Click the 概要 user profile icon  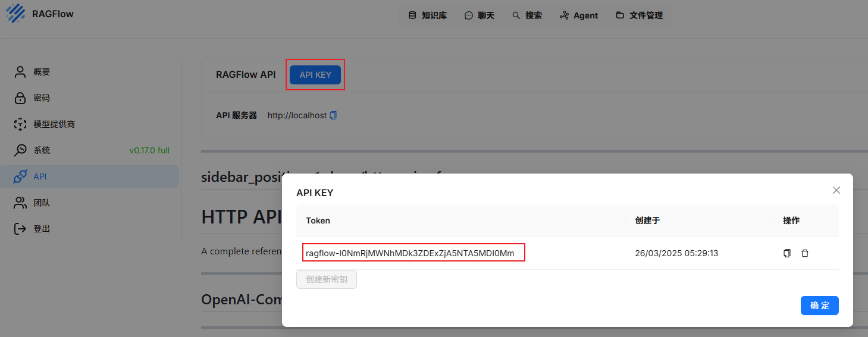[x=21, y=72]
